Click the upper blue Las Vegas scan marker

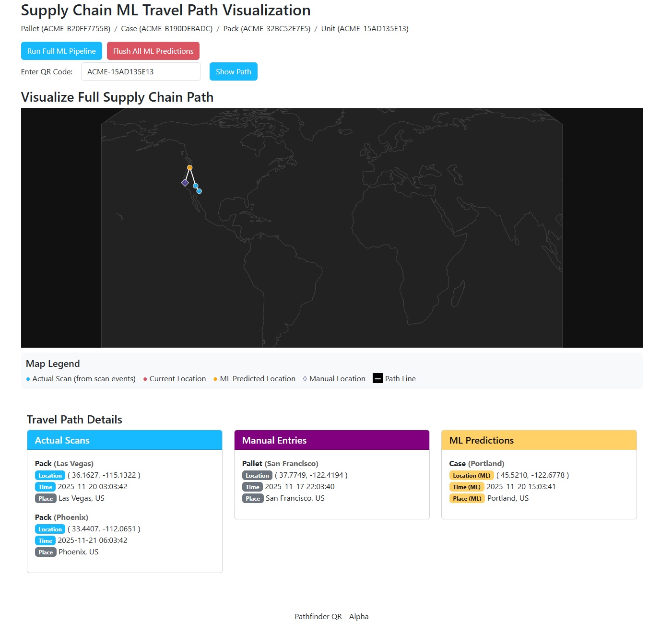pos(195,186)
